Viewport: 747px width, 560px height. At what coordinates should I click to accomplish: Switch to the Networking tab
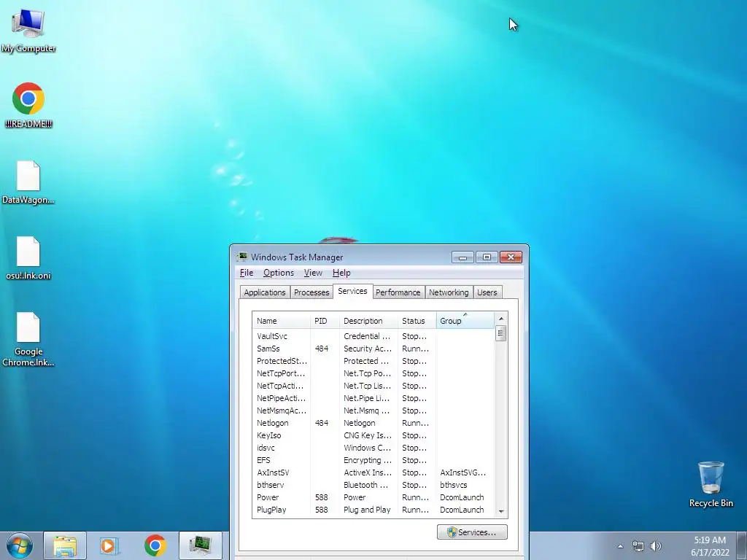coord(449,292)
